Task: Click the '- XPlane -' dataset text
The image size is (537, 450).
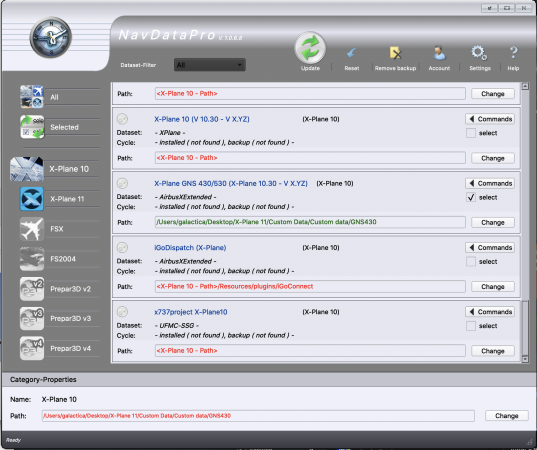Action: 170,133
